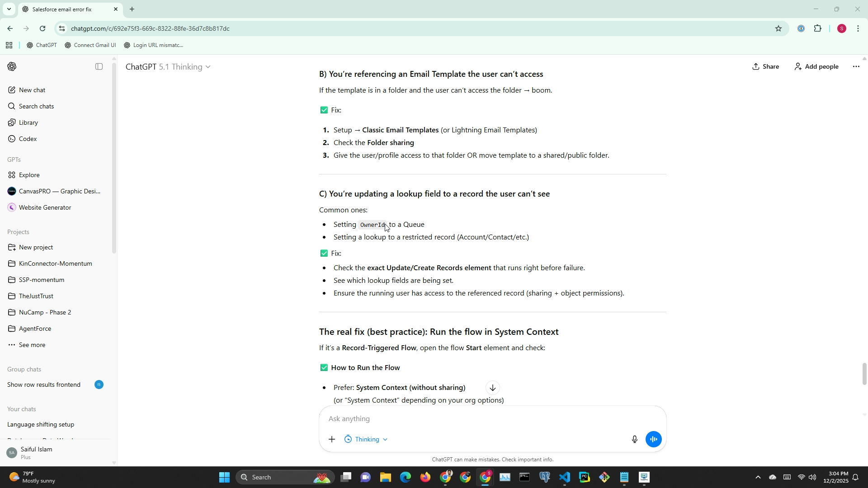Click scroll-to-bottom down arrow button
The width and height of the screenshot is (868, 488).
[x=493, y=388]
